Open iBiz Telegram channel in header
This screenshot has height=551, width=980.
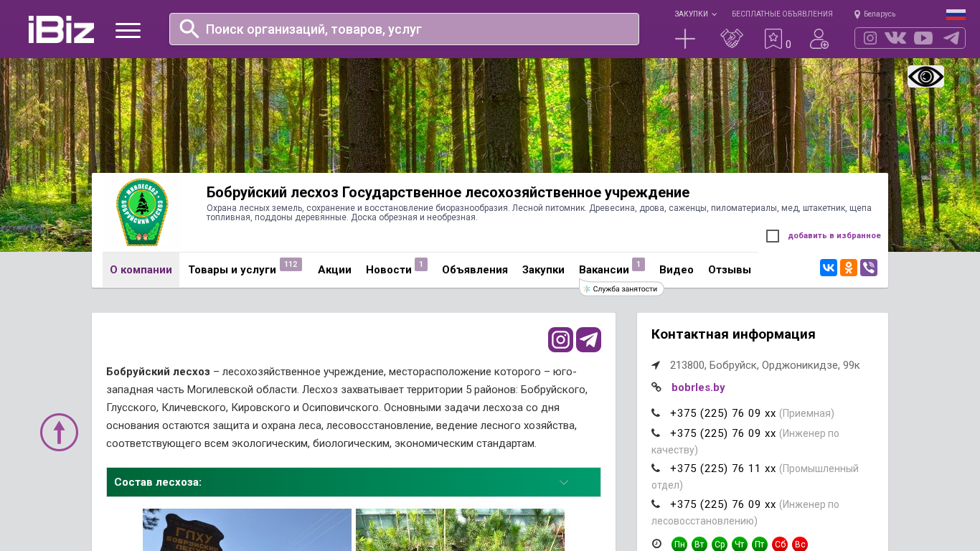(x=951, y=38)
